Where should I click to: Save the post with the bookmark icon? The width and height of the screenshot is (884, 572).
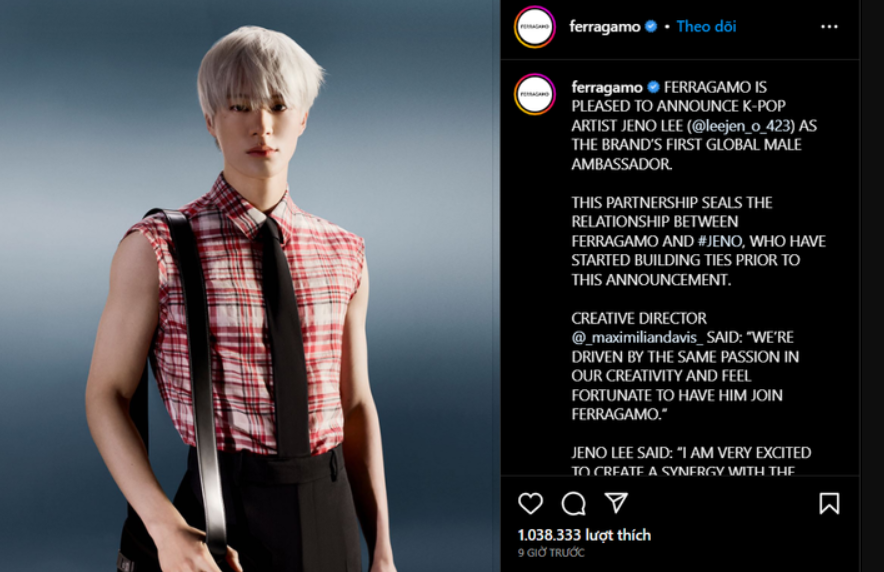[x=829, y=503]
